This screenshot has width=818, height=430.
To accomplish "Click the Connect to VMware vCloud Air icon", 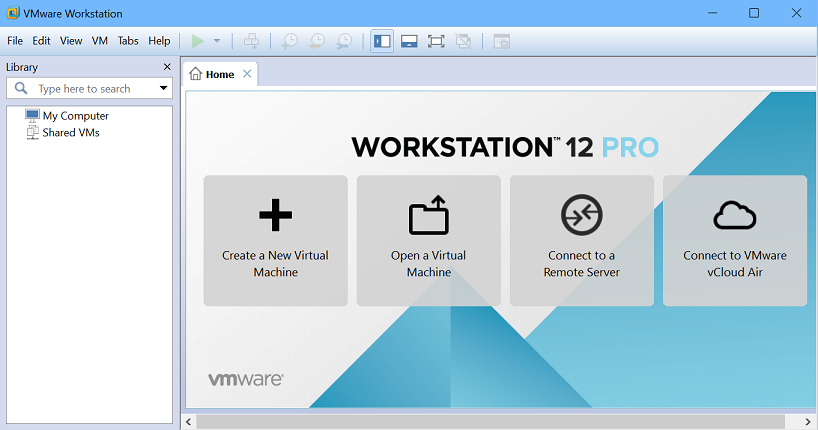I will pos(734,215).
